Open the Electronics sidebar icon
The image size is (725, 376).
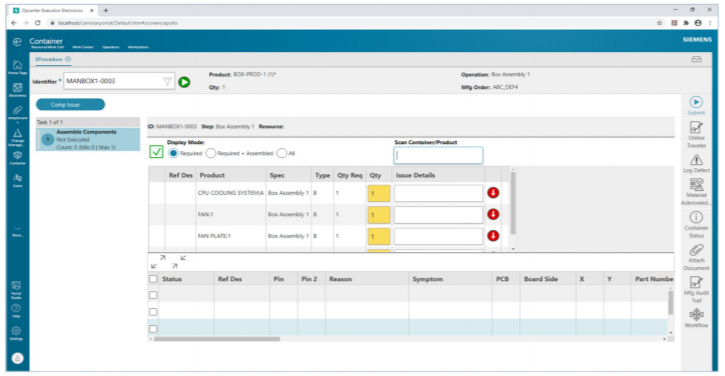(x=18, y=87)
